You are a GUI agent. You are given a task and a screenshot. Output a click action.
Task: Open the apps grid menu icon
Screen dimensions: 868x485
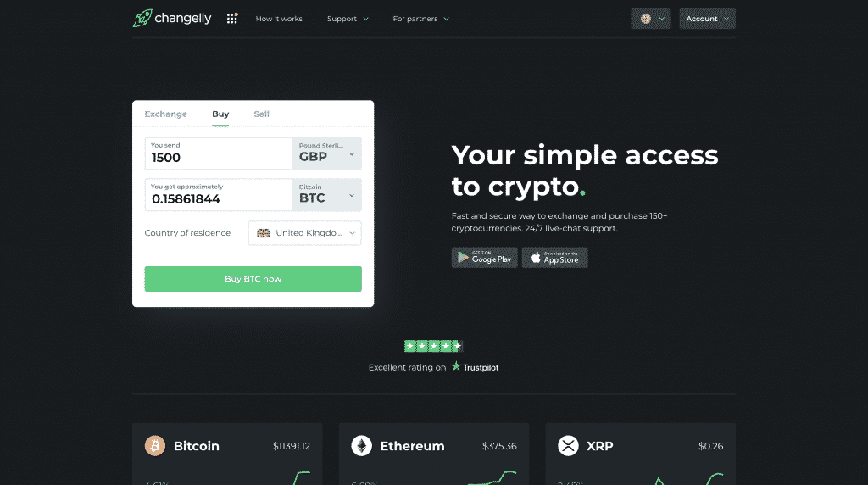232,19
